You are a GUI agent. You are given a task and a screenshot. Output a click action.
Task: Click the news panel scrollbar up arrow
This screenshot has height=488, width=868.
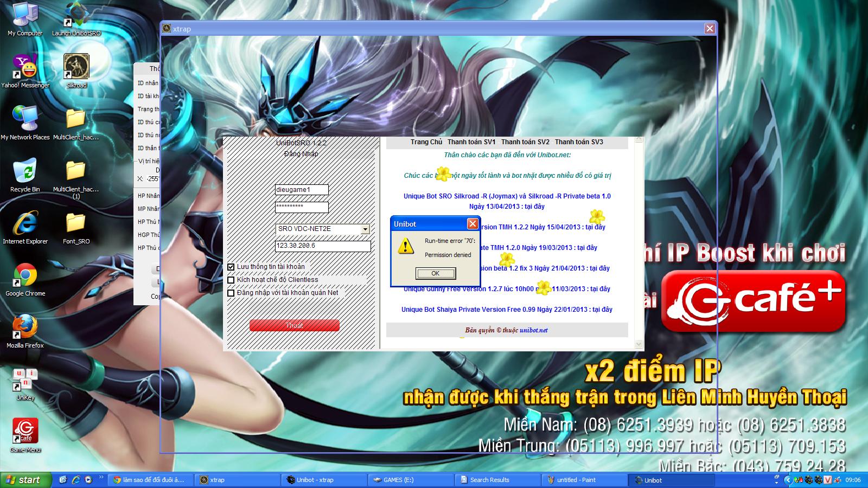click(x=639, y=140)
